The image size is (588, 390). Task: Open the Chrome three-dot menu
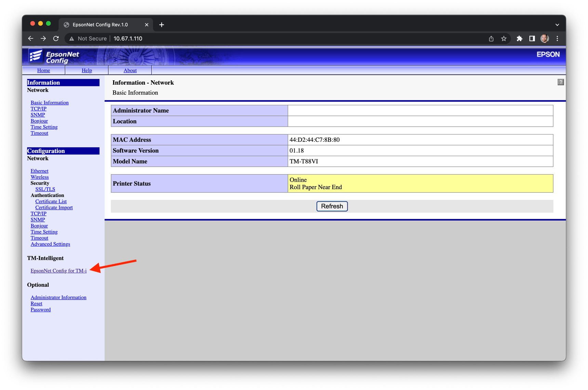(x=557, y=39)
